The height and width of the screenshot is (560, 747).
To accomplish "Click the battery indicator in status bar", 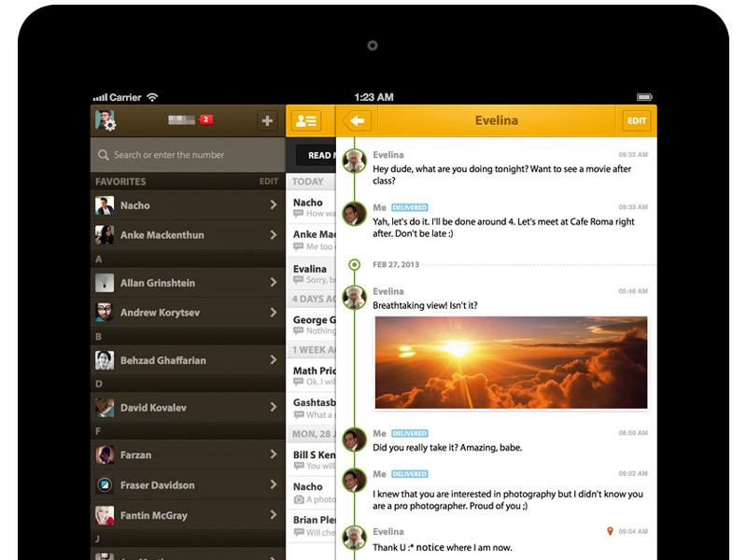I will pos(644,97).
